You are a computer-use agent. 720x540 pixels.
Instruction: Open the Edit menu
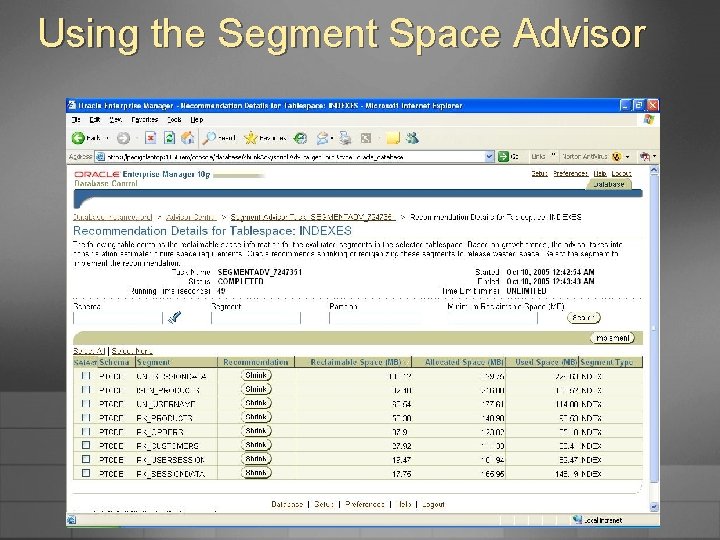tap(95, 120)
